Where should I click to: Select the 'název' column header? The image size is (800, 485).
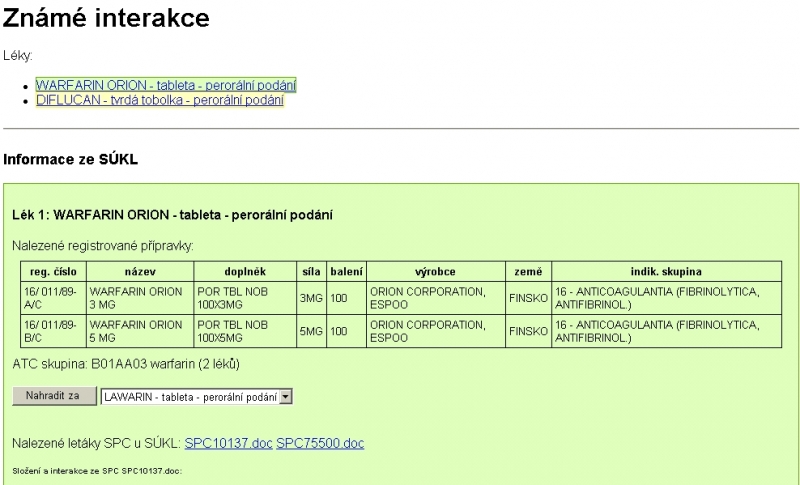(x=140, y=271)
